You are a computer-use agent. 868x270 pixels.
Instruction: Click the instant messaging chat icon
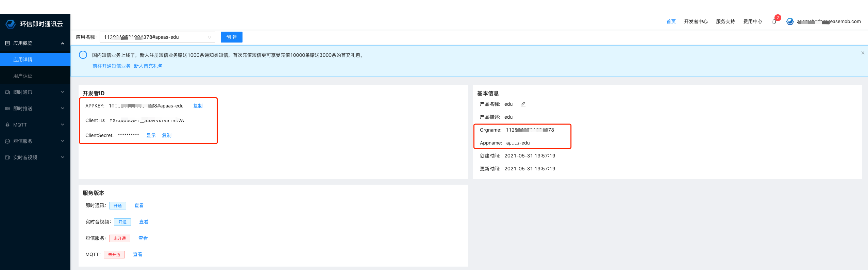7,92
